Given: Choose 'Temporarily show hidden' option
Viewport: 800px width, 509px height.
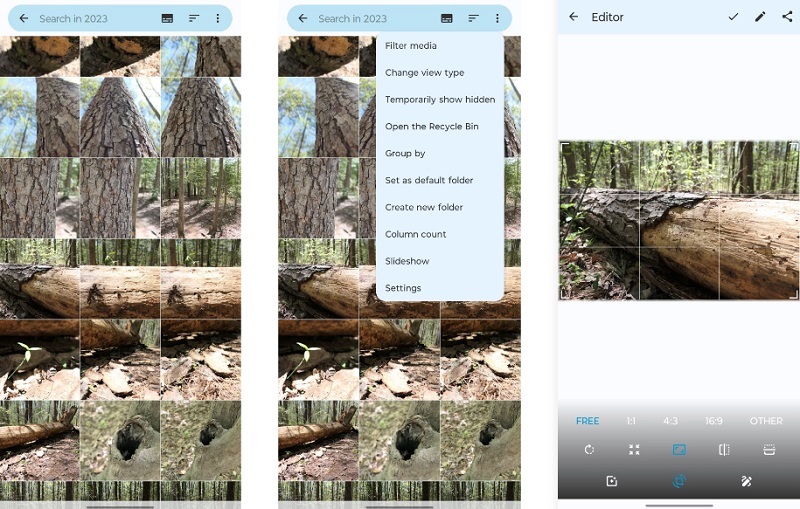Looking at the screenshot, I should (x=440, y=99).
